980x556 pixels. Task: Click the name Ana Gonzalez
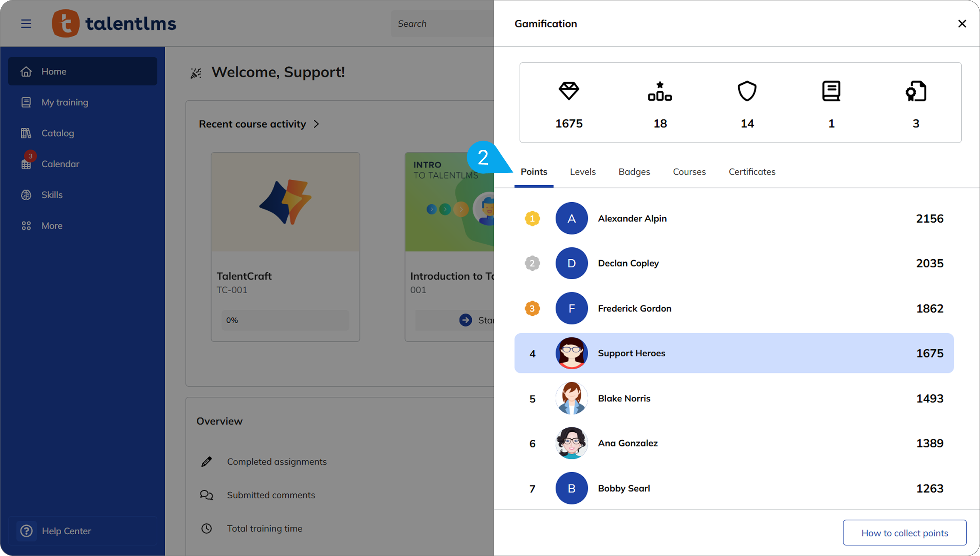[x=628, y=443]
